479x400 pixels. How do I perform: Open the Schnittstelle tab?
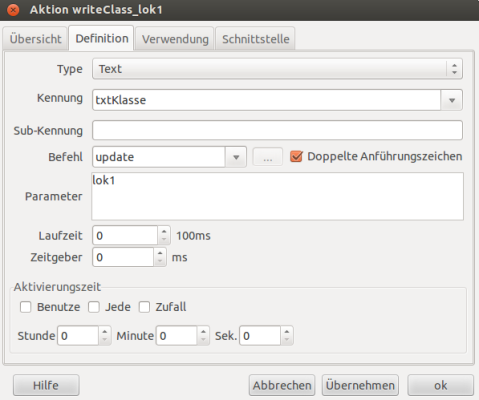tap(256, 39)
